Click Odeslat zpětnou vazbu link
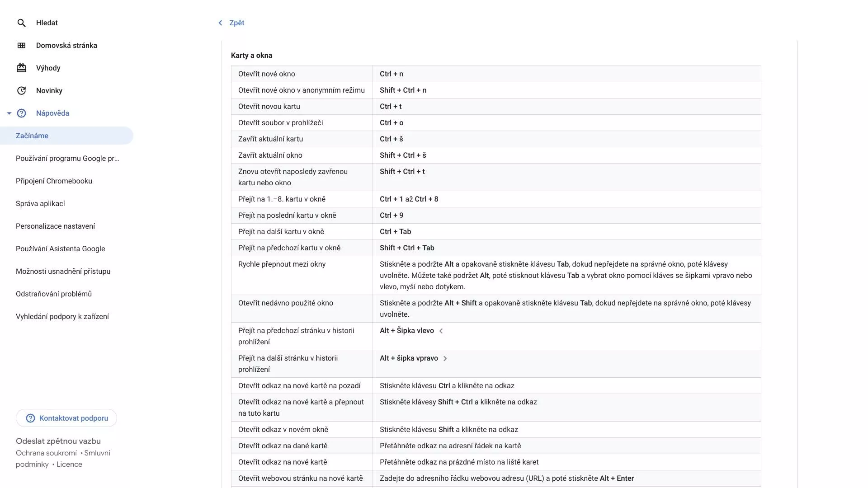 [x=58, y=441]
